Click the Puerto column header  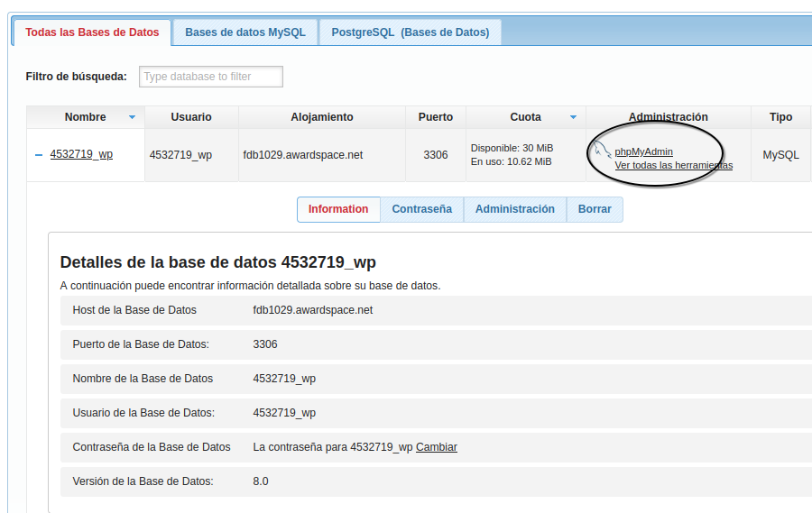(436, 117)
